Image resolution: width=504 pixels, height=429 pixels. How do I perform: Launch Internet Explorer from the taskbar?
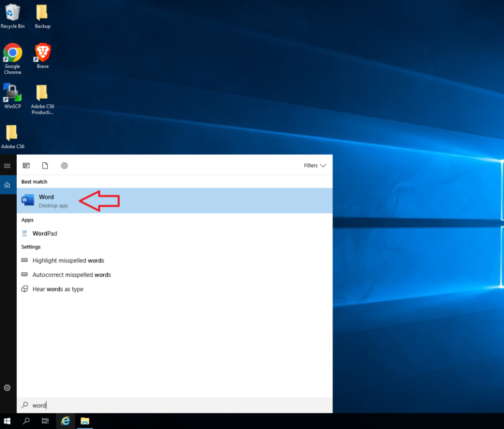pos(65,421)
